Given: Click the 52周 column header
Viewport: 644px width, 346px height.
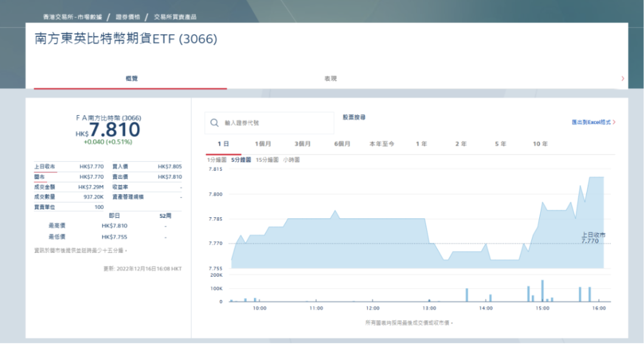Looking at the screenshot, I should pyautogui.click(x=165, y=216).
